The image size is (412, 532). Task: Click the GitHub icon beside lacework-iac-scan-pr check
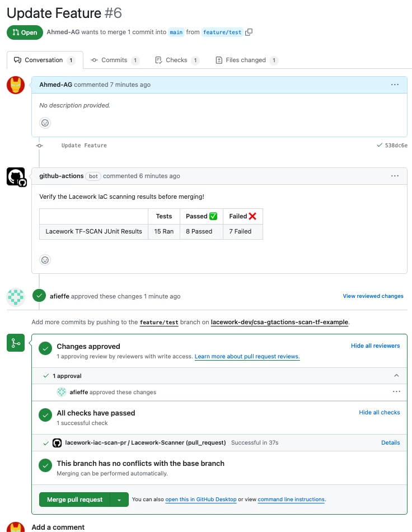tap(57, 443)
